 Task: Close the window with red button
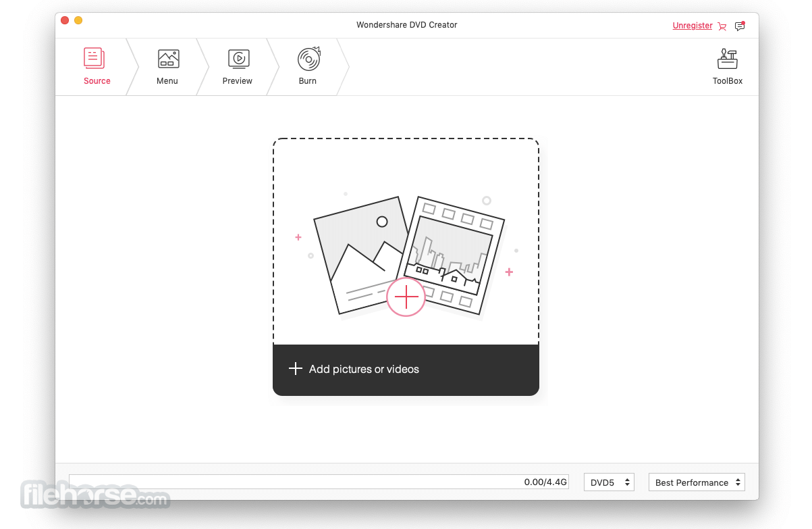point(65,20)
